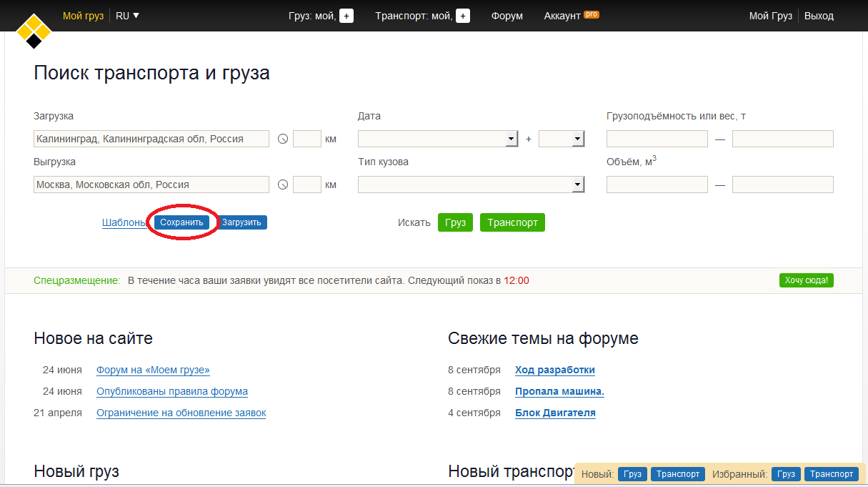The image size is (868, 487).
Task: Search using green Транспорт button
Action: click(x=512, y=222)
